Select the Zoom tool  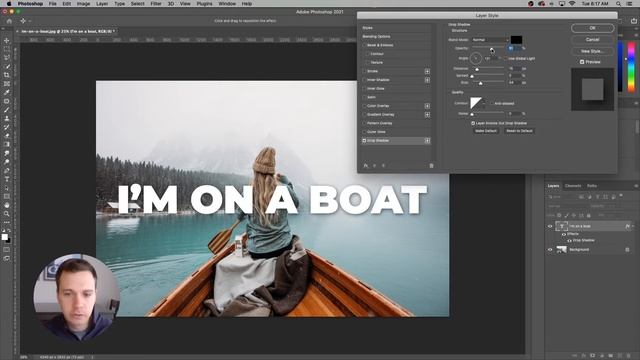[7, 213]
